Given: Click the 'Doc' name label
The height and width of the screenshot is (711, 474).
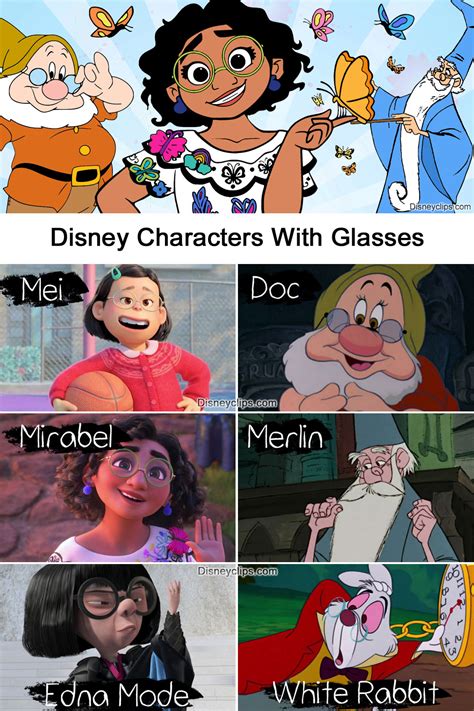Looking at the screenshot, I should point(275,288).
